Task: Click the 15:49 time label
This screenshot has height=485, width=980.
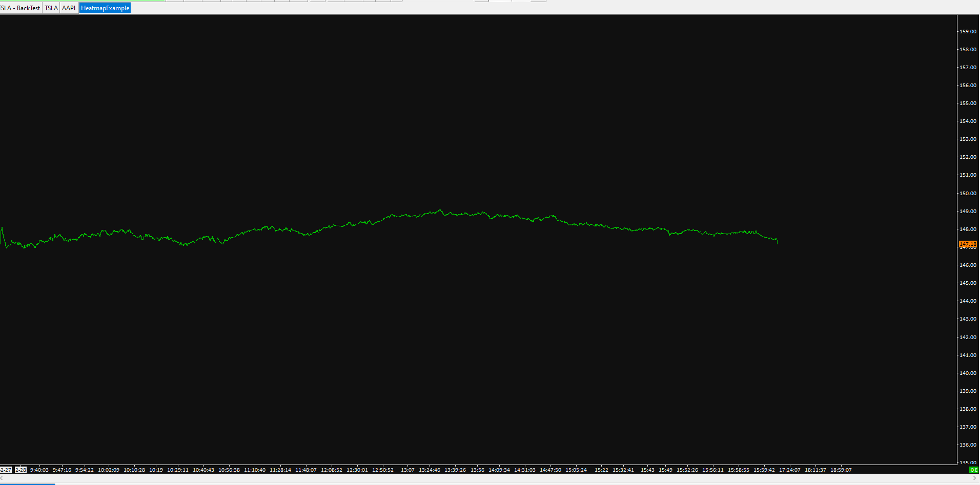Action: click(665, 470)
